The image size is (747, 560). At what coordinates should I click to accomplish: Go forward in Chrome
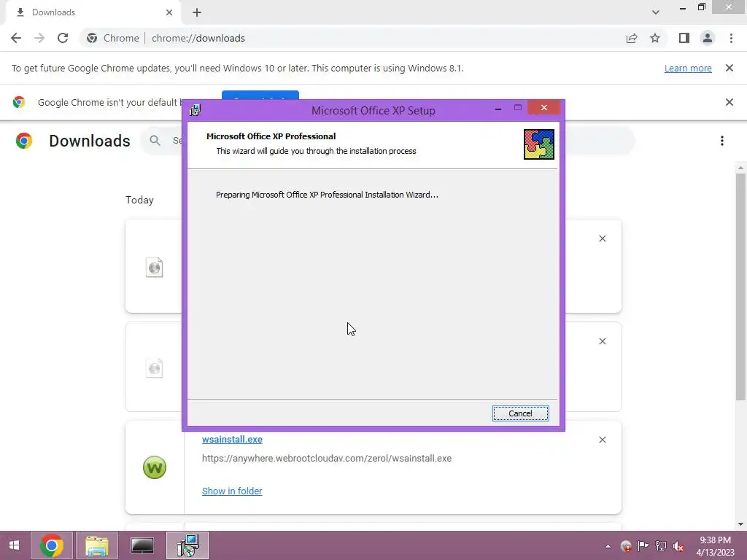point(39,38)
